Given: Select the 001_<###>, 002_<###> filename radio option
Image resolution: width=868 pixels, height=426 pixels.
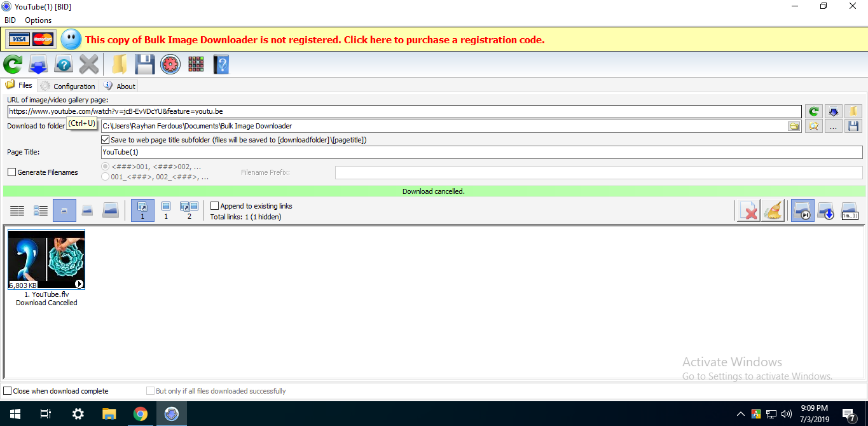Looking at the screenshot, I should [106, 177].
